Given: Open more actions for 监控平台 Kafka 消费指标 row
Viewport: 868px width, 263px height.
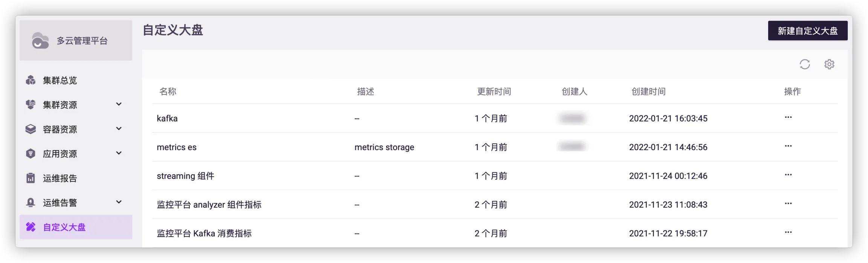Looking at the screenshot, I should click(x=788, y=232).
